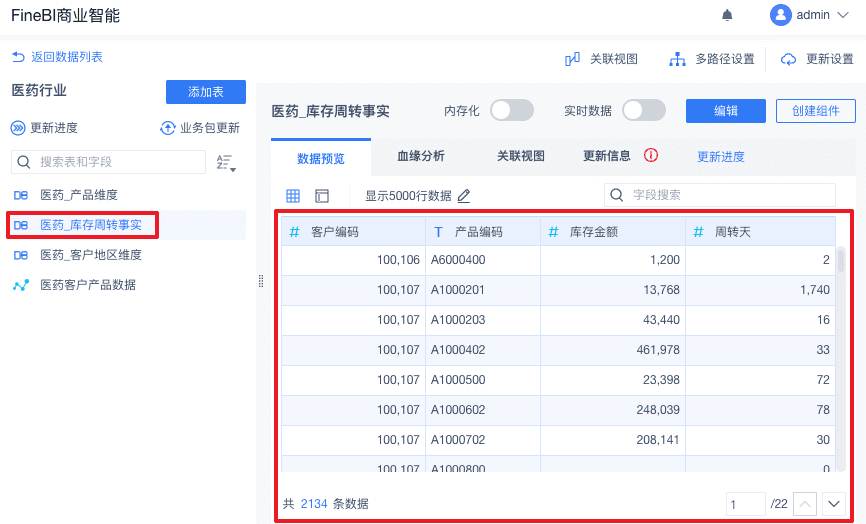Open the notification bell

click(727, 15)
